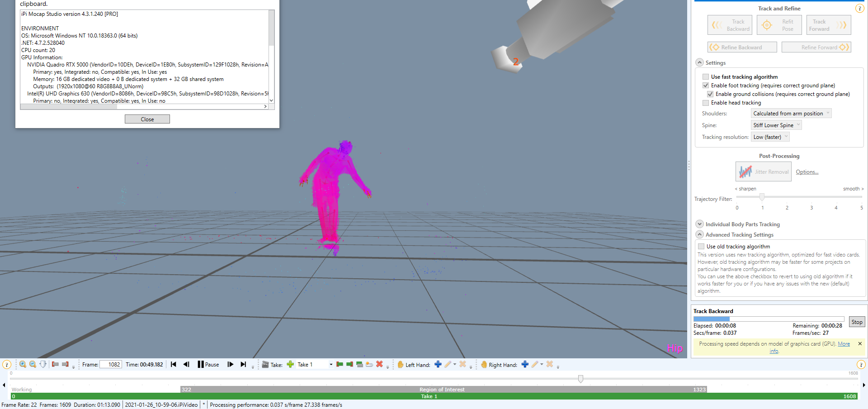Click the Refine Backward button
Viewport: 868px width, 409px height.
coord(742,47)
